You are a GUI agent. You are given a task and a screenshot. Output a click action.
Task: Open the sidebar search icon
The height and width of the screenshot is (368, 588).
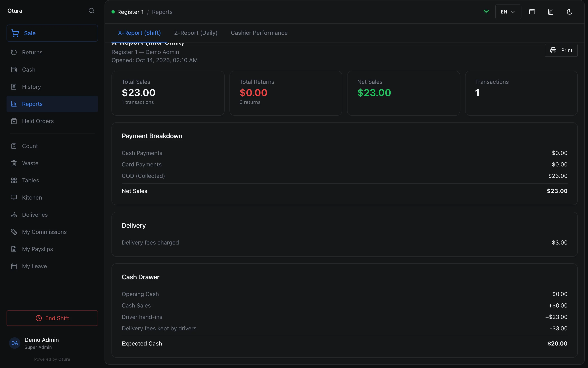[x=91, y=11]
